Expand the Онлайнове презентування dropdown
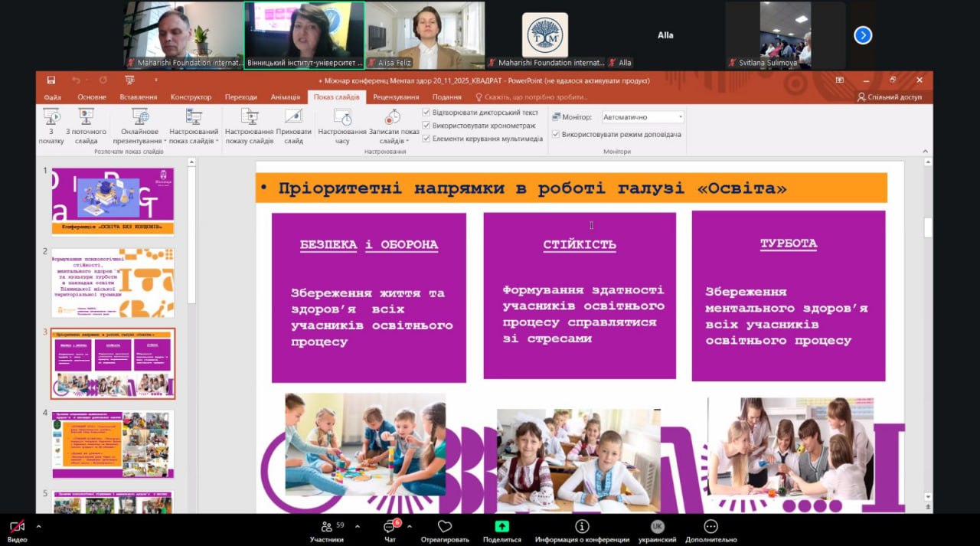980x546 pixels. 165,142
